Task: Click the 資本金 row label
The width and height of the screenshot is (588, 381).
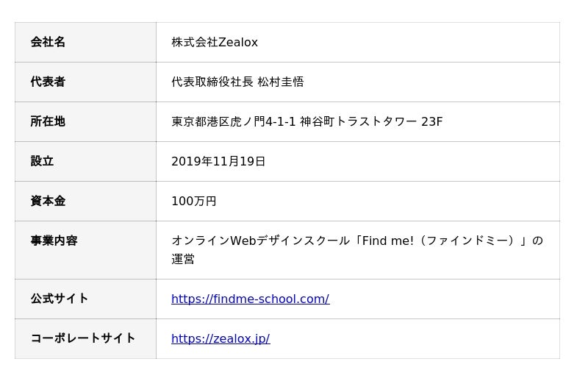Action: 48,201
